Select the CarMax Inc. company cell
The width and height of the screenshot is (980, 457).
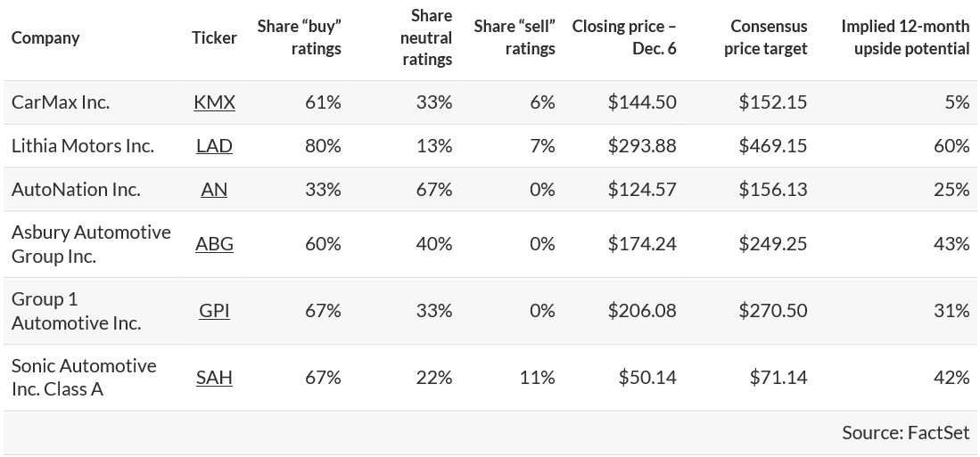(x=61, y=102)
